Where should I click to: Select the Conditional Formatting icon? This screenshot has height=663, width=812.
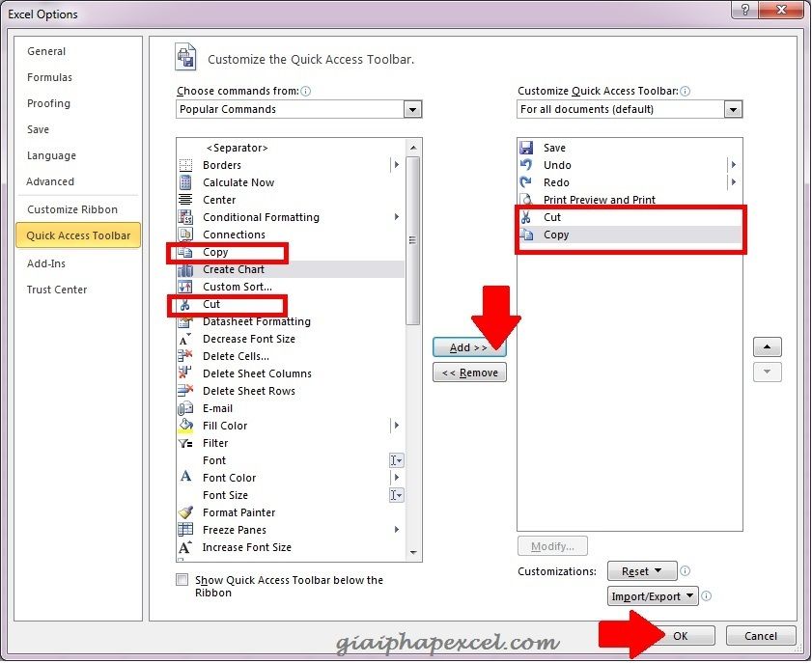point(185,217)
